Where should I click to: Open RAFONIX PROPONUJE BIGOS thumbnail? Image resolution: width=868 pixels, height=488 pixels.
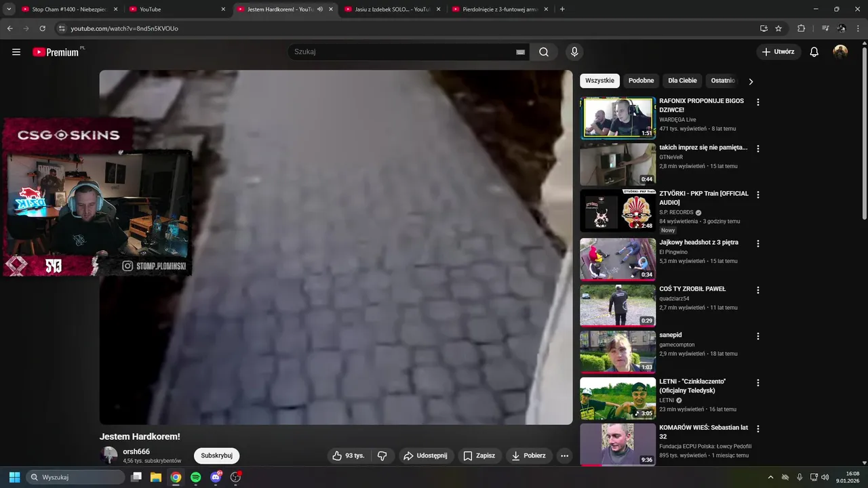[x=618, y=118]
